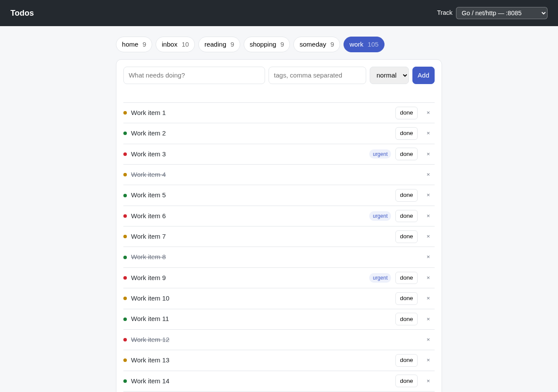The image size is (558, 392).
Task: Remove Work item 6 with its ×
Action: (428, 216)
